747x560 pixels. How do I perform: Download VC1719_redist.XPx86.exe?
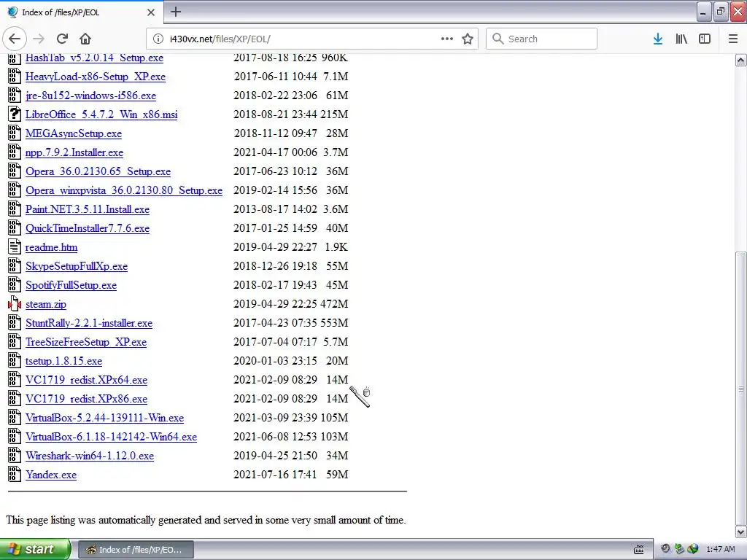click(x=86, y=399)
